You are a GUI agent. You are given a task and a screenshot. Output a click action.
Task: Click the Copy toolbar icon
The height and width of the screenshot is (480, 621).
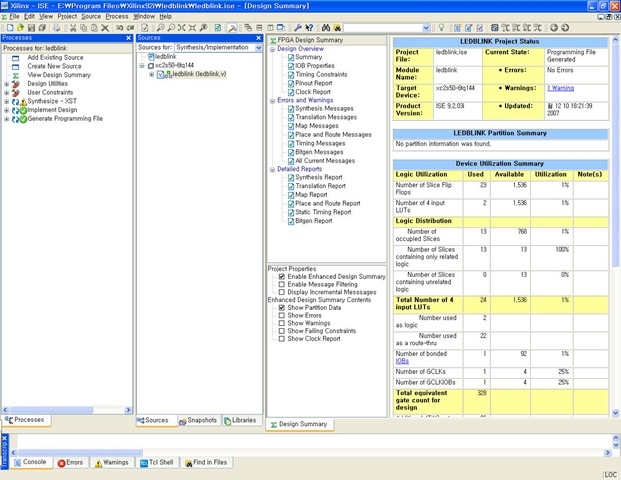pos(83,27)
